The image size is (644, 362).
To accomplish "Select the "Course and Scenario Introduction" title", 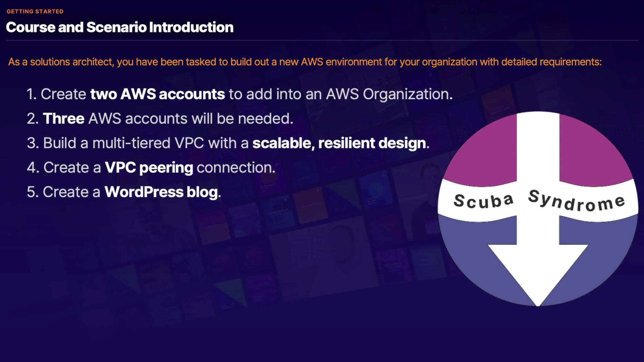I will point(119,27).
